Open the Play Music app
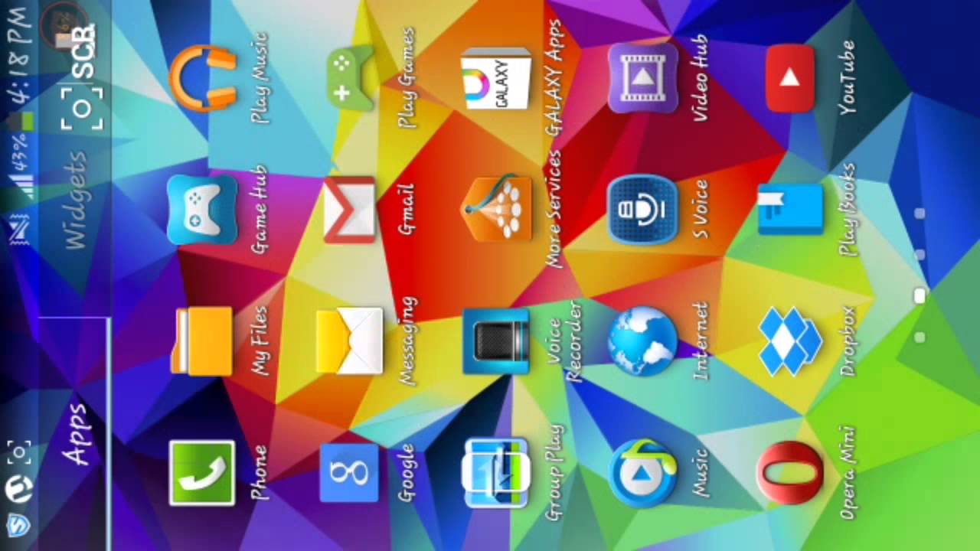The width and height of the screenshot is (980, 551). pyautogui.click(x=203, y=78)
